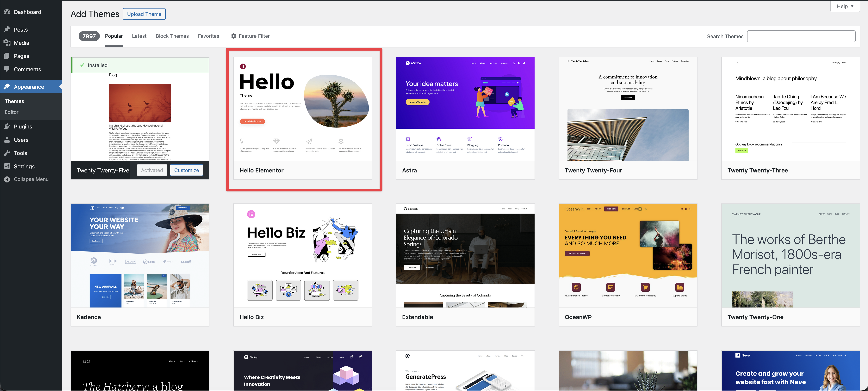Open the Editor link under Appearance

click(x=11, y=112)
